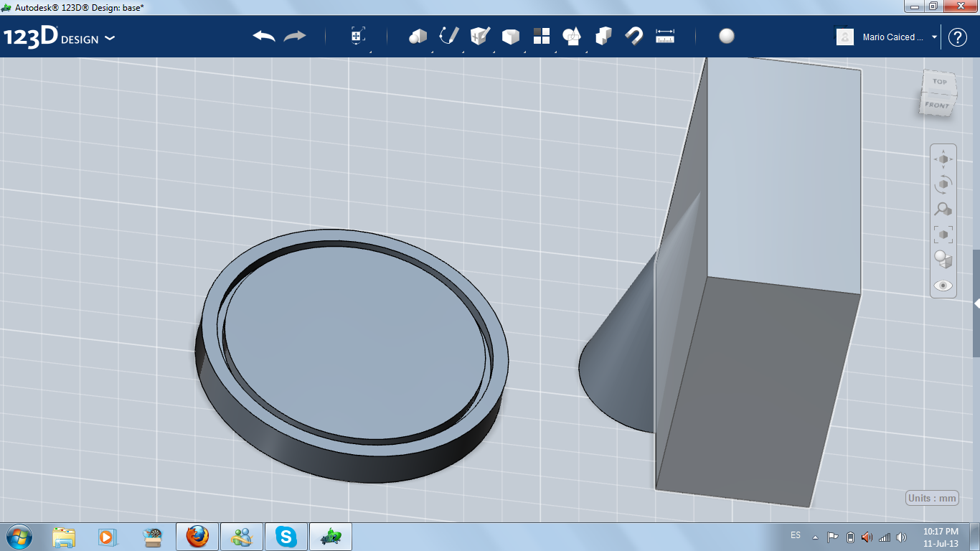Switch to Firefox in the taskbar
The image size is (980, 551).
197,537
